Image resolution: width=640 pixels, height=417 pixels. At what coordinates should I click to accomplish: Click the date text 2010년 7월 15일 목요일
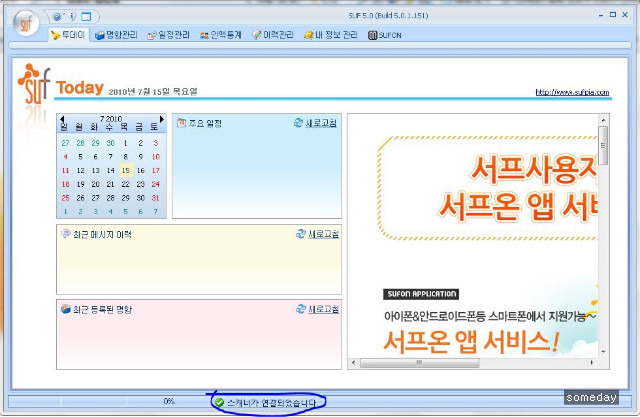[x=153, y=92]
